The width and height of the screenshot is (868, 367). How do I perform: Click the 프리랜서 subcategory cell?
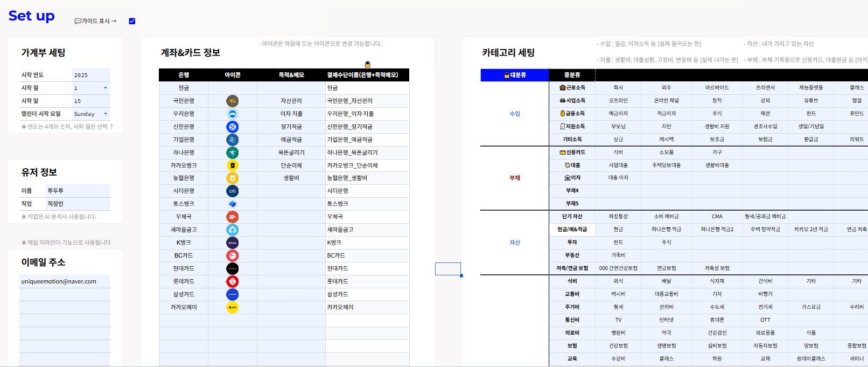tap(765, 88)
